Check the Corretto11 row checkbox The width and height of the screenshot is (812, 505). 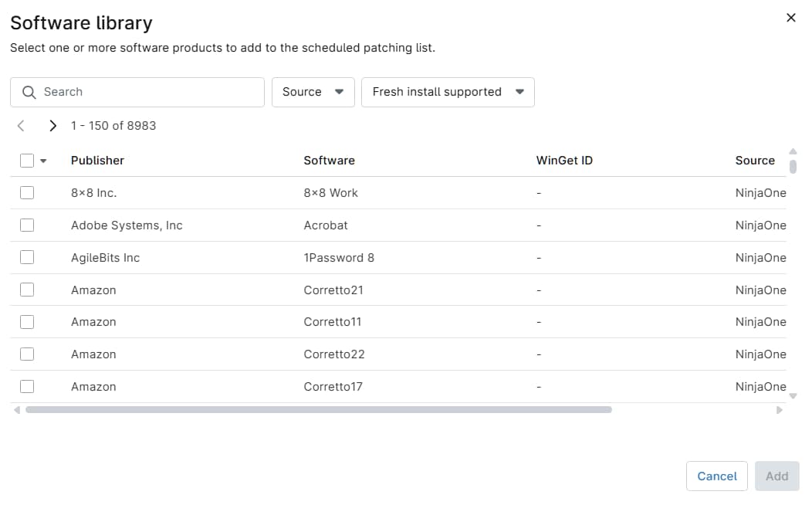click(27, 322)
